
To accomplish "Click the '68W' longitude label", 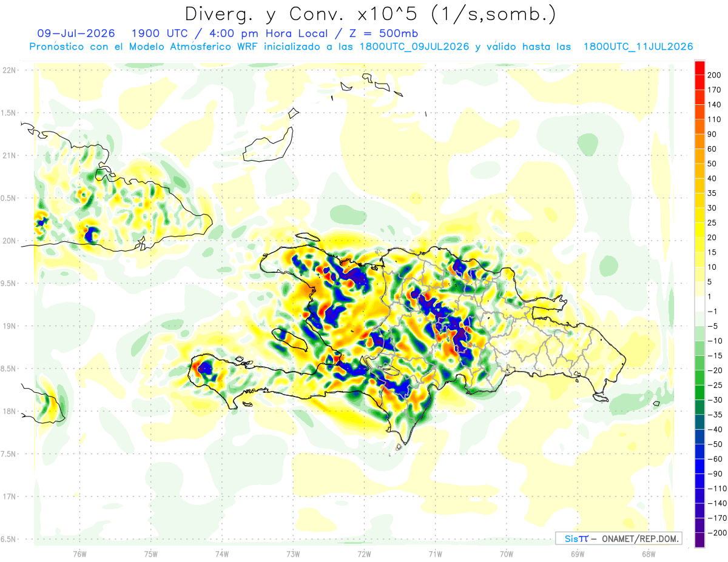I will 649,554.
